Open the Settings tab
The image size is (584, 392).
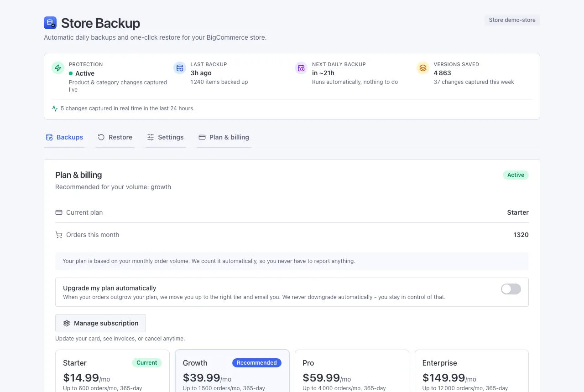click(165, 137)
